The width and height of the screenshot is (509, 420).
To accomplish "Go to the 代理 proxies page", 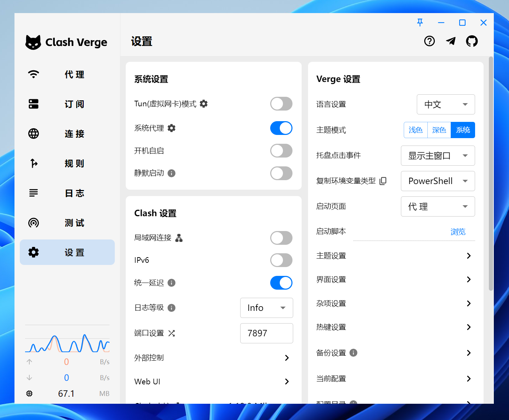I will tap(67, 75).
